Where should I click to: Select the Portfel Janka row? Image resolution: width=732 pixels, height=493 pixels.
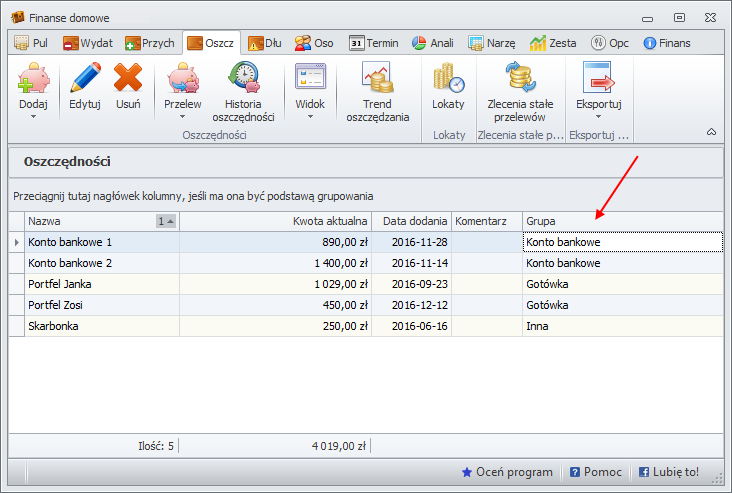100,284
